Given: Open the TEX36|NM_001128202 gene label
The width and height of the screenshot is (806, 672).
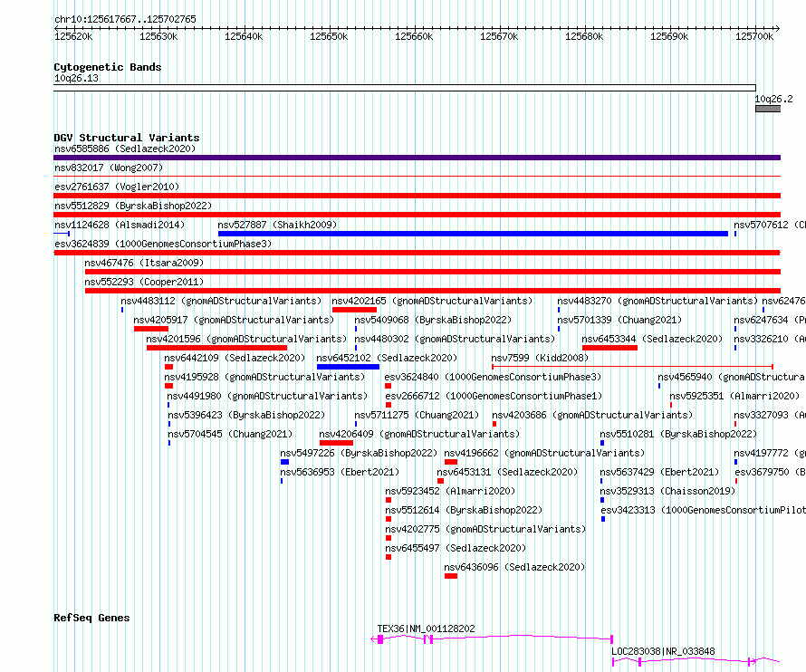Looking at the screenshot, I should click(x=427, y=629).
